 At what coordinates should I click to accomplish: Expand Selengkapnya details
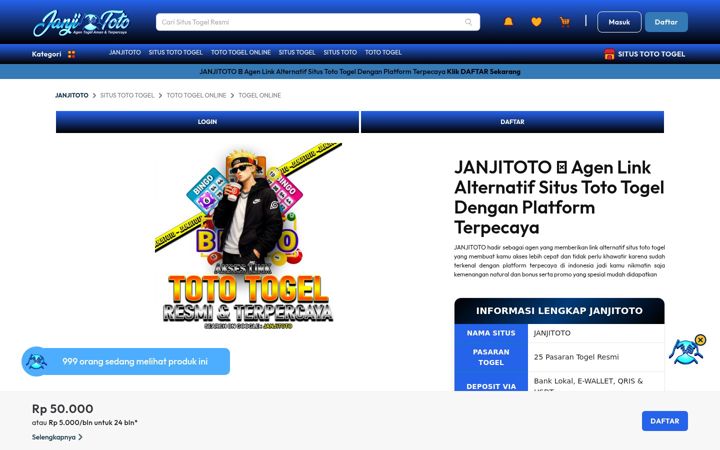(57, 437)
